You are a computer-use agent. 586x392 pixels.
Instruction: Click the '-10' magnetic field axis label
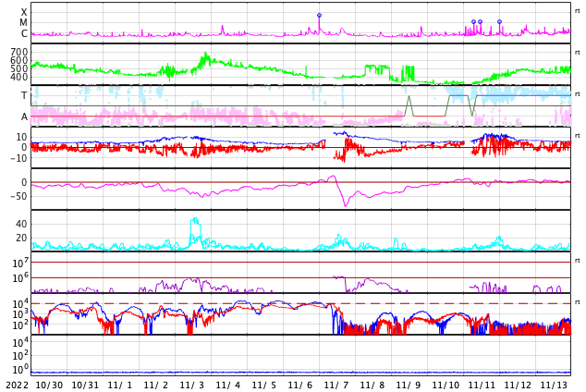pyautogui.click(x=18, y=158)
